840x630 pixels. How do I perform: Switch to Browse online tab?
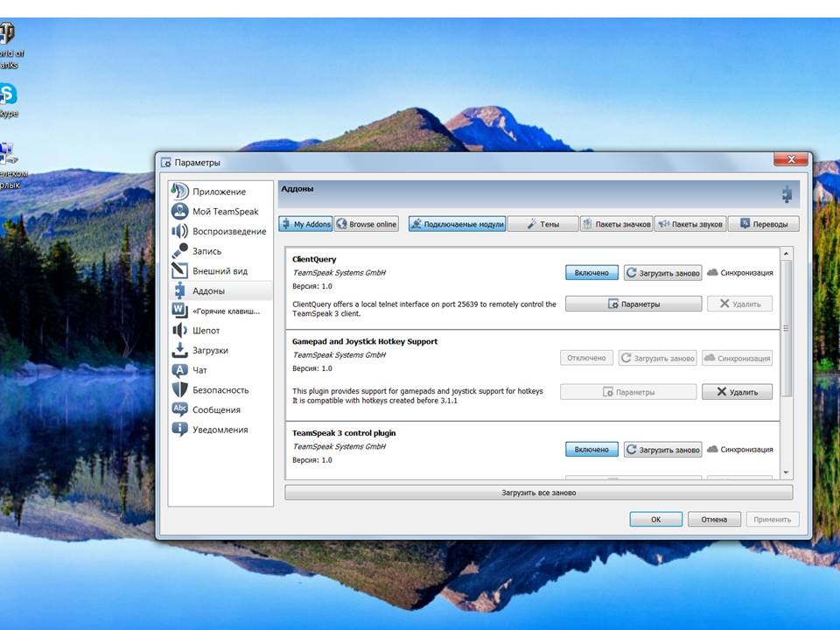coord(367,224)
